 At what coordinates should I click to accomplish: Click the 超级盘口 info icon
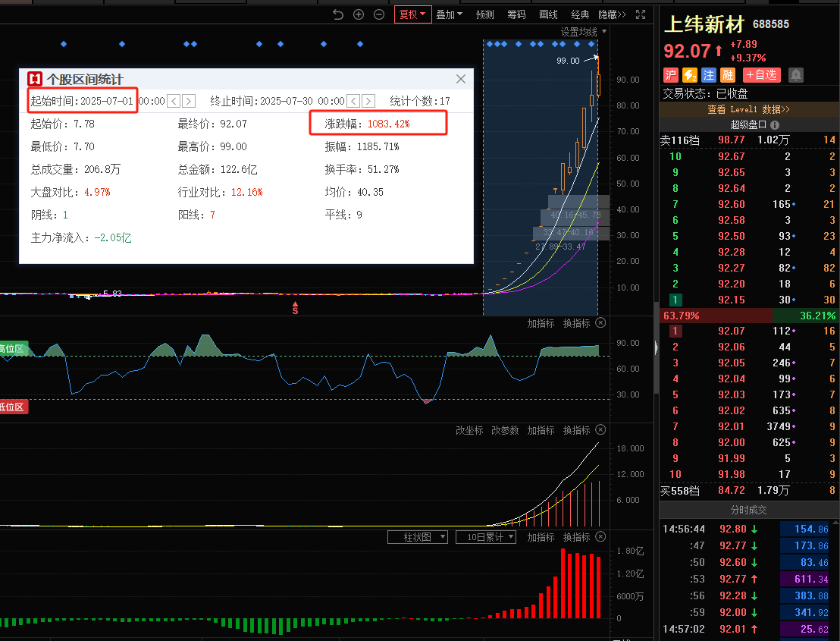775,125
